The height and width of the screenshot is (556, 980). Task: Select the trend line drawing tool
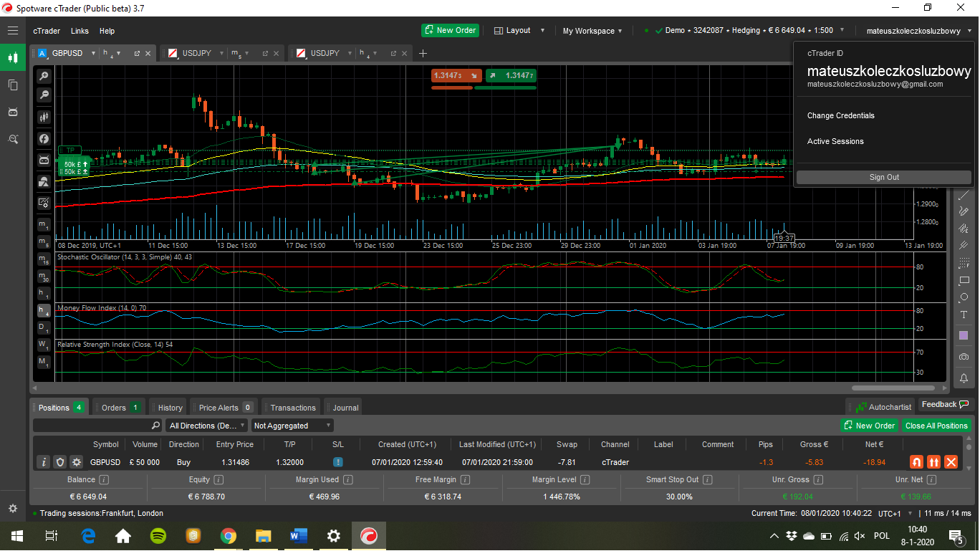[964, 195]
